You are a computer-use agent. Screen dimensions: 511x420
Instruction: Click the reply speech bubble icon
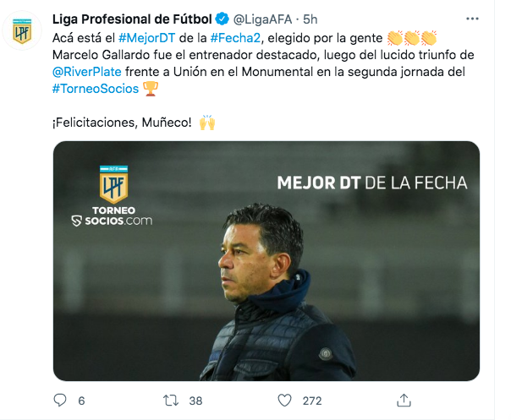[60, 400]
